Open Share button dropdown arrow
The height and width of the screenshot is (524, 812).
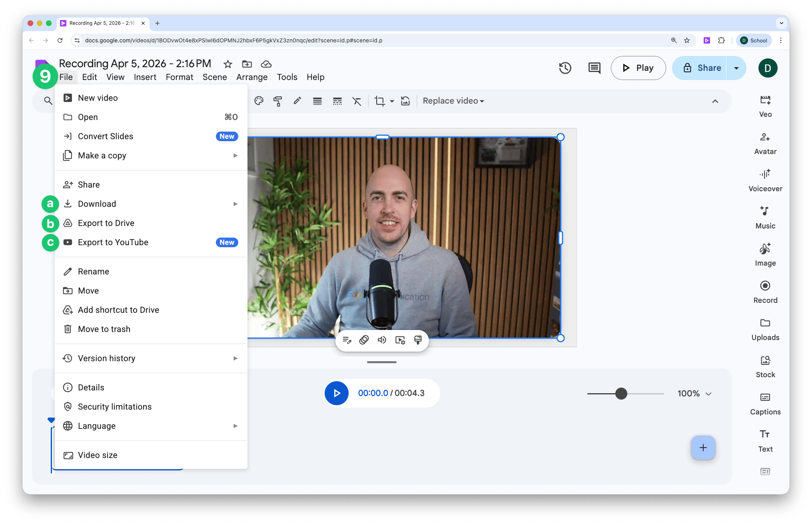tap(736, 68)
